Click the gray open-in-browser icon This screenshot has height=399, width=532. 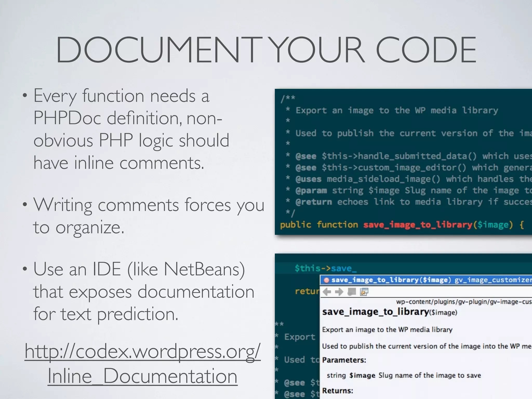click(351, 292)
